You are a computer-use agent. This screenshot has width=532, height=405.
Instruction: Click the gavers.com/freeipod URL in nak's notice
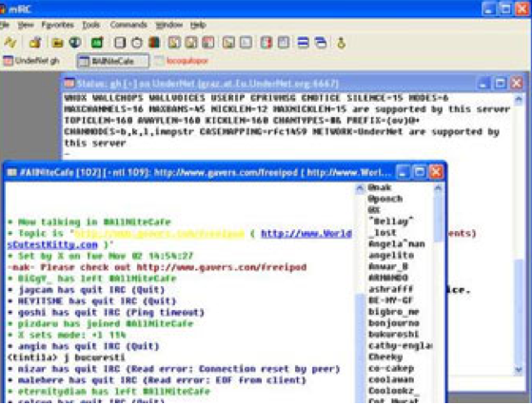[222, 267]
